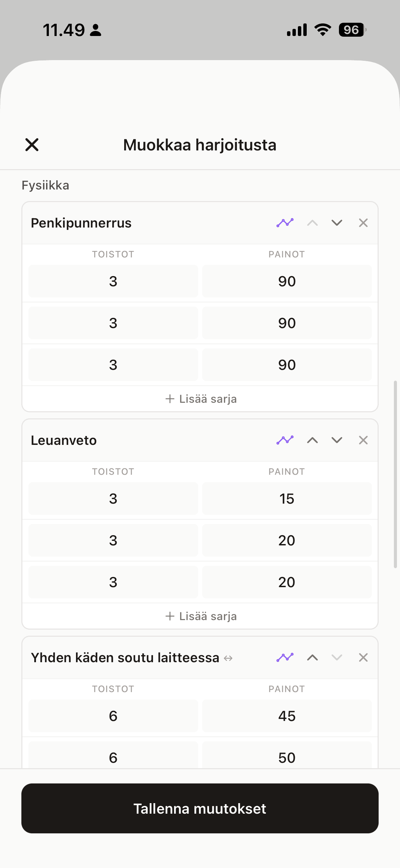The width and height of the screenshot is (400, 868).
Task: Open progress chart for Leuanveto
Action: tap(285, 440)
